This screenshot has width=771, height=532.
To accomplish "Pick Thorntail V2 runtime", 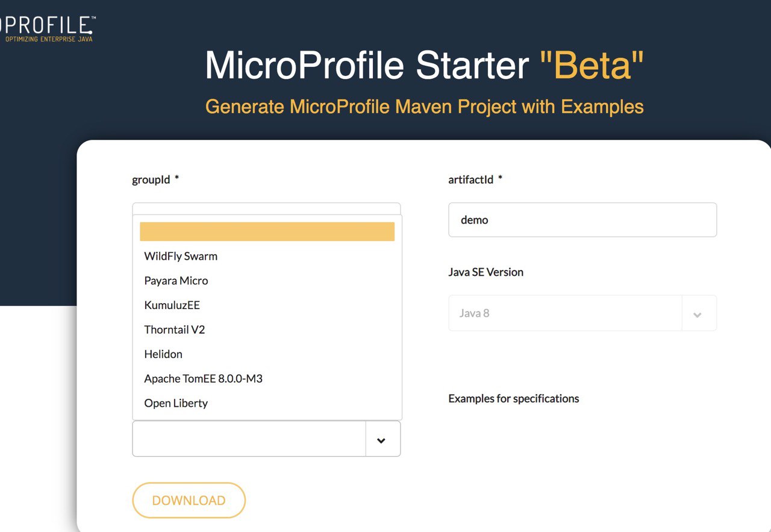I will pyautogui.click(x=267, y=330).
